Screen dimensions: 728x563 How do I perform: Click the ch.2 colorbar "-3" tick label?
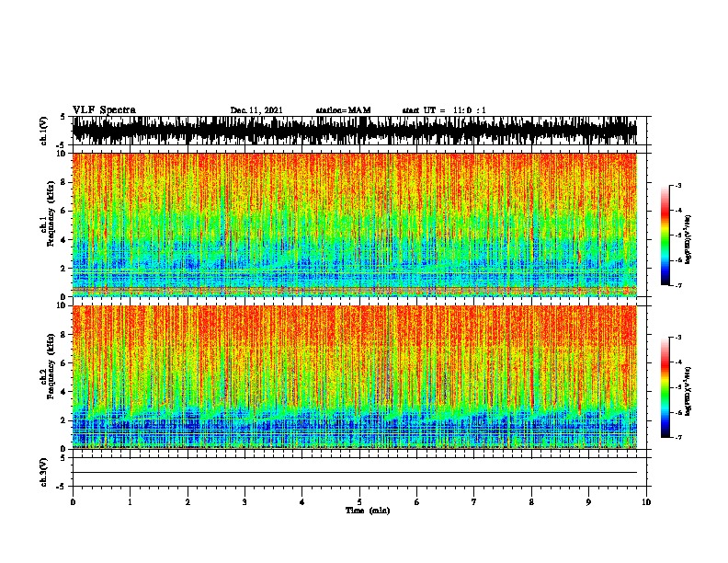tap(678, 338)
